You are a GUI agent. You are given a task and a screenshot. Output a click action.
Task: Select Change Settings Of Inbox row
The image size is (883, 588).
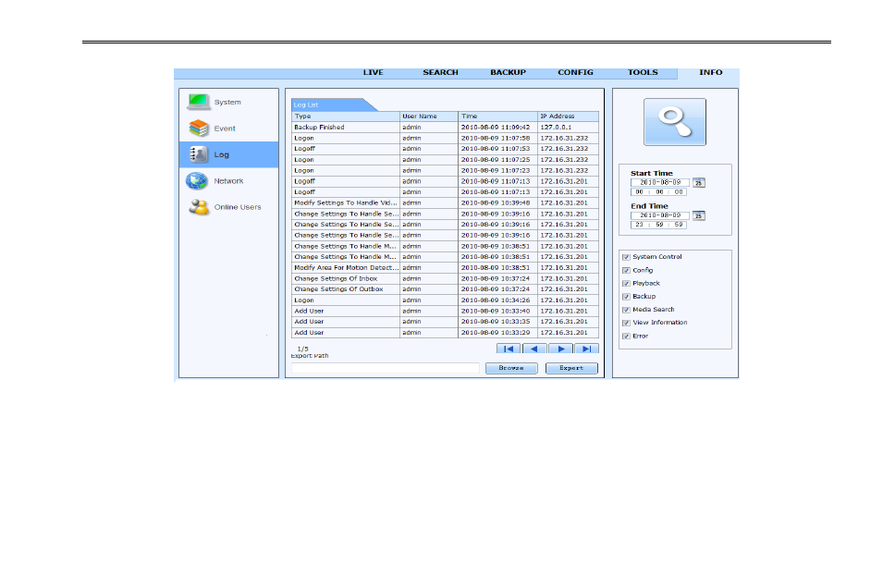tap(445, 278)
